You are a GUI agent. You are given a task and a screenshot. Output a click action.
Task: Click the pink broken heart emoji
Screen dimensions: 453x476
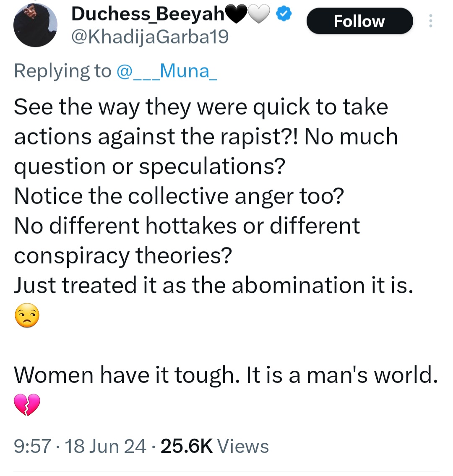[27, 405]
